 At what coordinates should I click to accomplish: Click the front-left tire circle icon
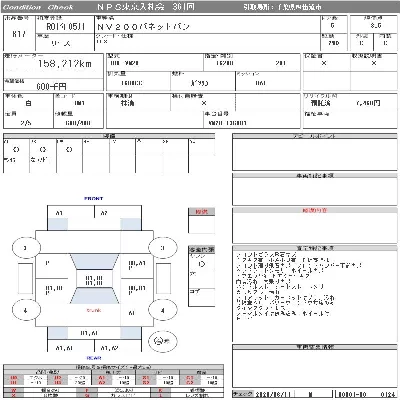tap(26, 248)
